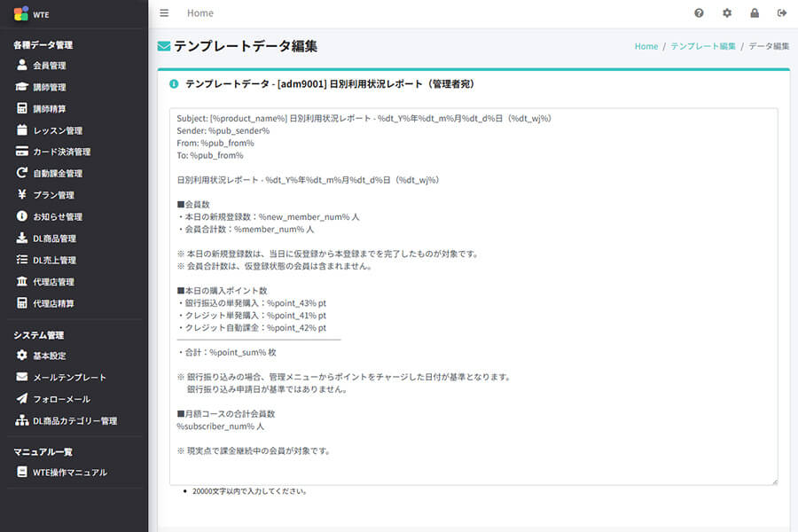
Task: Open the settings gear in the top bar
Action: (x=727, y=12)
